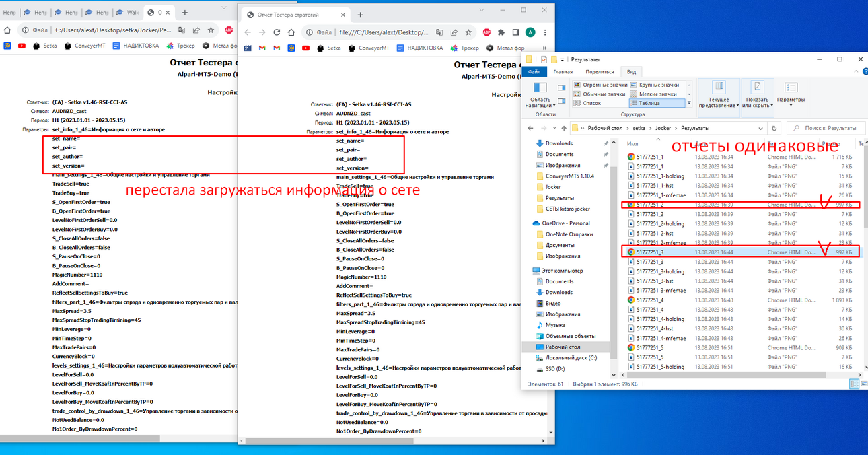Sort Explorer list by Имя column

tap(632, 144)
